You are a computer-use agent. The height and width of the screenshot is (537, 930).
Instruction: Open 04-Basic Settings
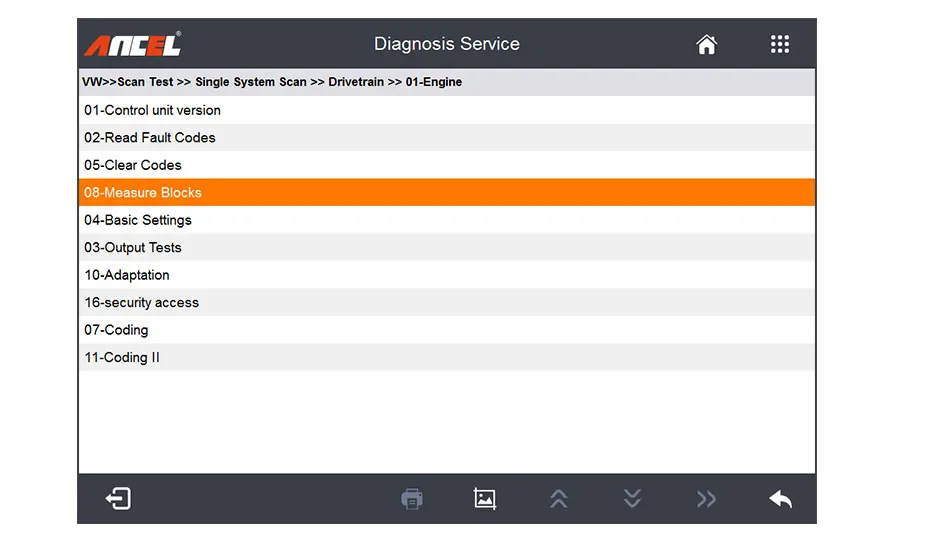click(138, 220)
